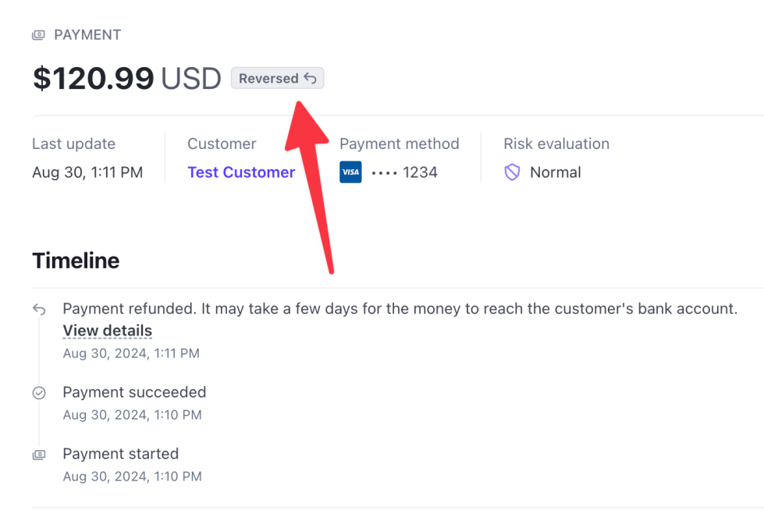Click the last update time, Aug 30, 1:11 PM
Image resolution: width=764 pixels, height=532 pixels.
click(87, 172)
